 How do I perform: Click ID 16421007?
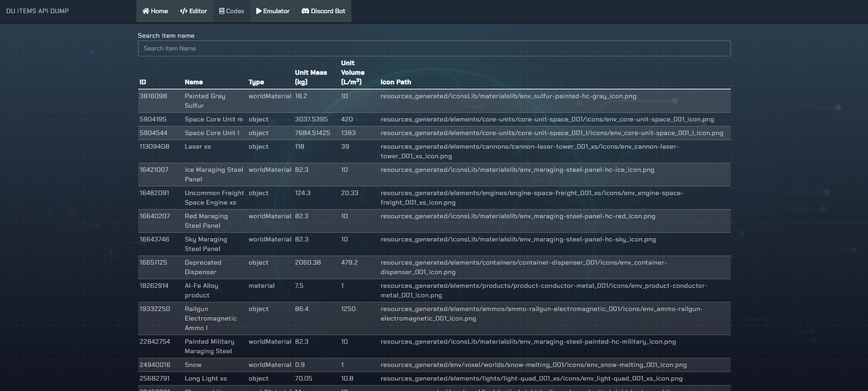[154, 170]
